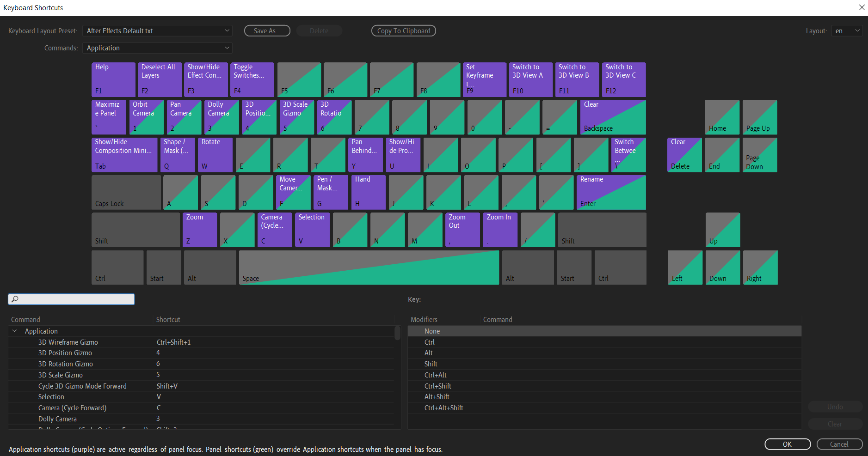Select the F10 Switch to 3D View A key
868x456 pixels.
click(531, 79)
